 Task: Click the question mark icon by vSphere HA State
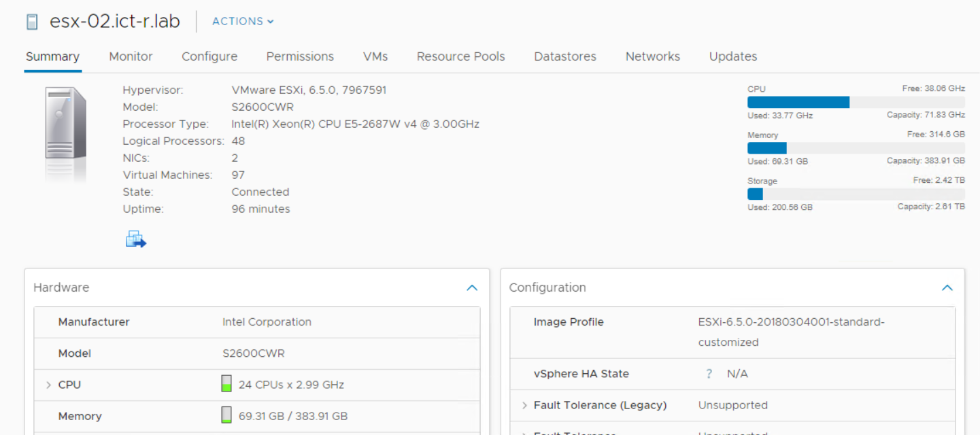pyautogui.click(x=709, y=374)
